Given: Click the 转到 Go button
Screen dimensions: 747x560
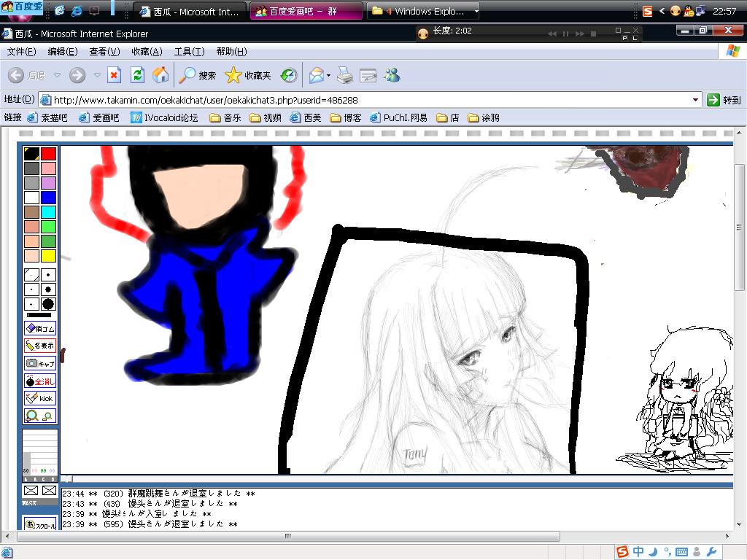Looking at the screenshot, I should point(724,100).
